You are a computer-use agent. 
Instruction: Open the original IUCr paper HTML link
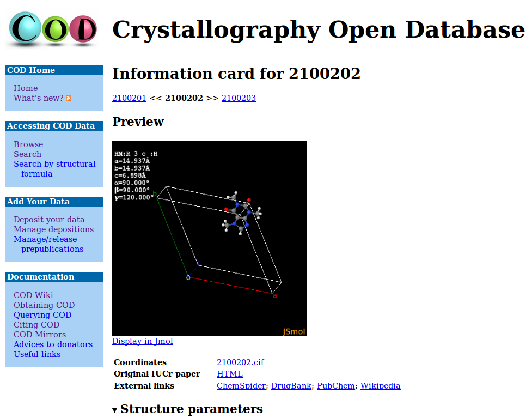230,374
